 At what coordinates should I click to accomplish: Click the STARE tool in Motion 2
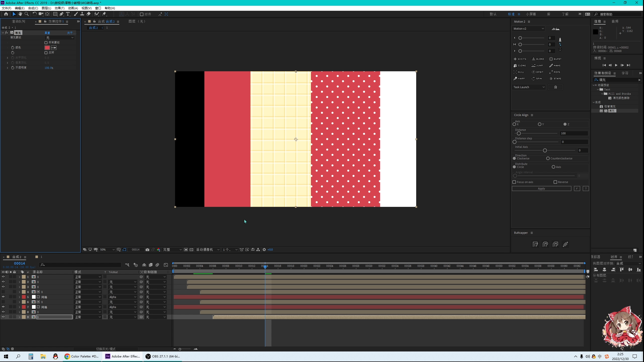555,79
